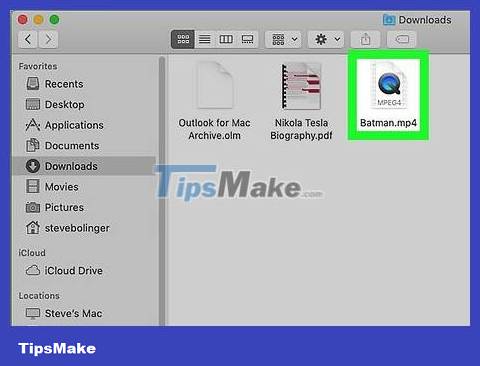
Task: Click the Movies filmstrip icon
Action: click(33, 186)
